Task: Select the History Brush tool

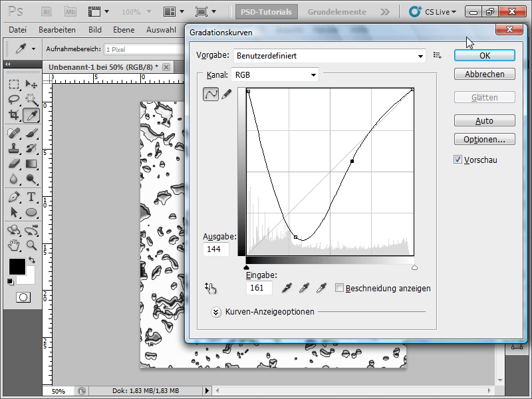Action: coord(31,148)
